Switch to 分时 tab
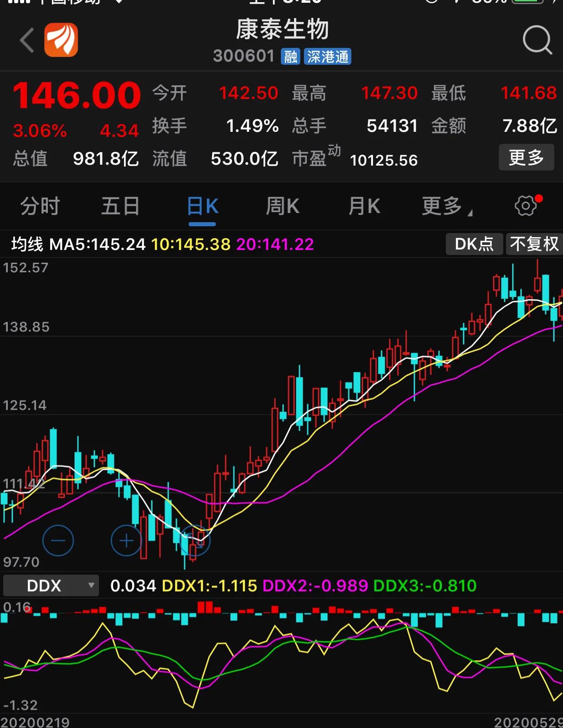The height and width of the screenshot is (728, 563). [x=40, y=206]
